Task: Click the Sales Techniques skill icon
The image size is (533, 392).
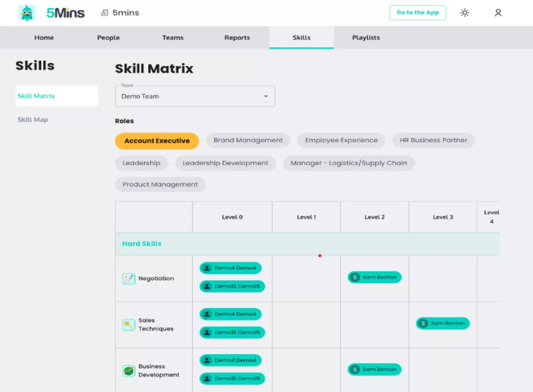Action: tap(128, 325)
